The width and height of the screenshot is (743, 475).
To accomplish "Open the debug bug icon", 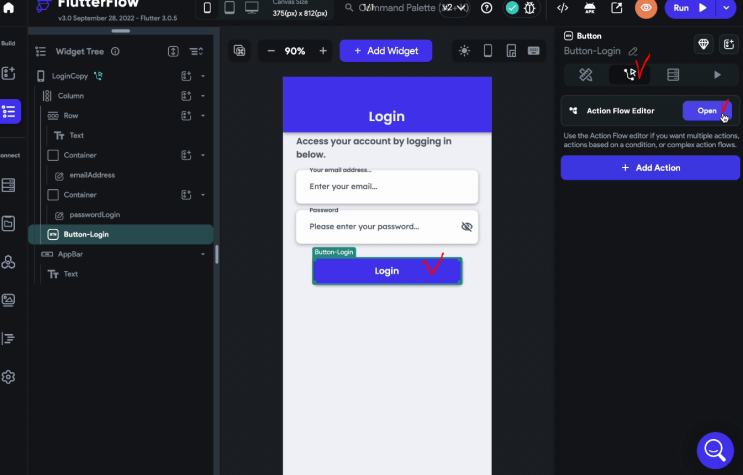I will pyautogui.click(x=530, y=8).
